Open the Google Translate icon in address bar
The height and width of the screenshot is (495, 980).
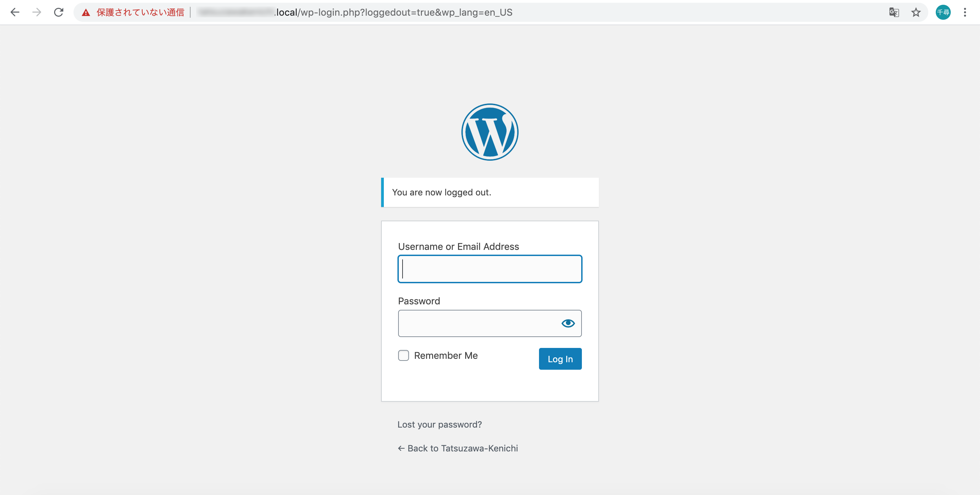pos(894,12)
